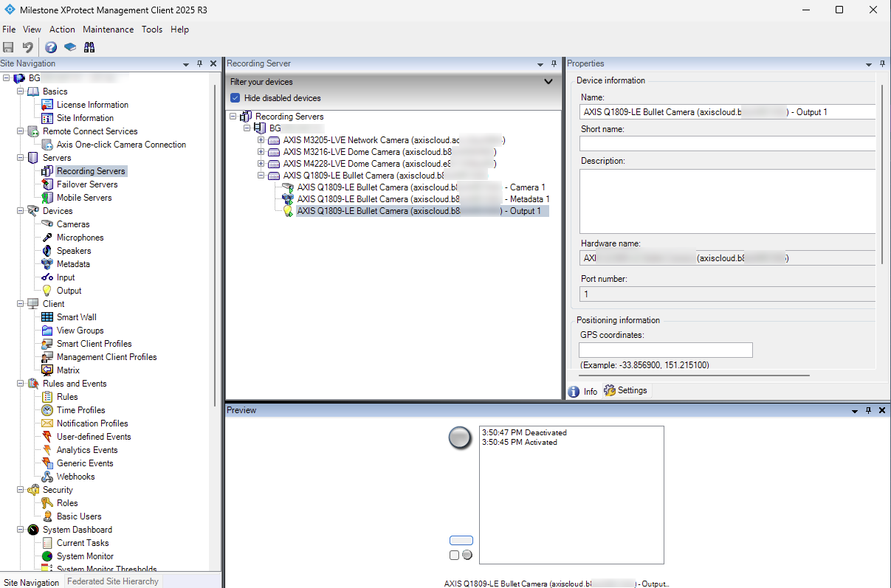Open the Maintenance menu
Image resolution: width=891 pixels, height=588 pixels.
coord(109,30)
